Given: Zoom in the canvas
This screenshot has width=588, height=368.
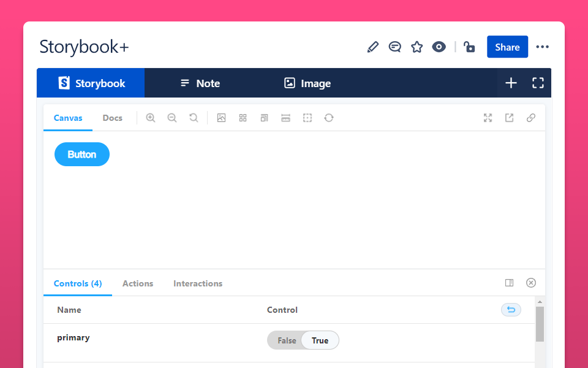Looking at the screenshot, I should pos(151,118).
